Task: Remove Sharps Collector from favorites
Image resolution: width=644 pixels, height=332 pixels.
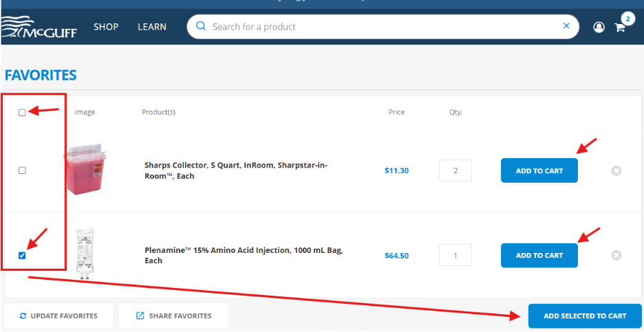Action: click(616, 170)
